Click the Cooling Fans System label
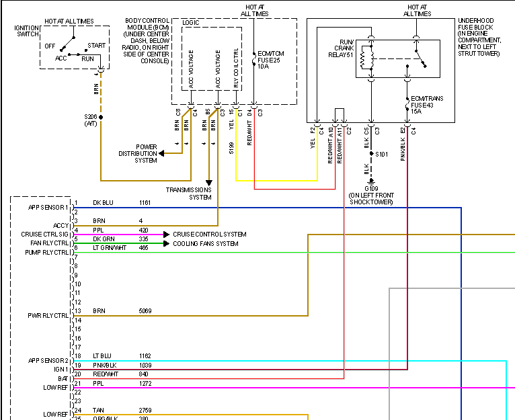 [205, 244]
